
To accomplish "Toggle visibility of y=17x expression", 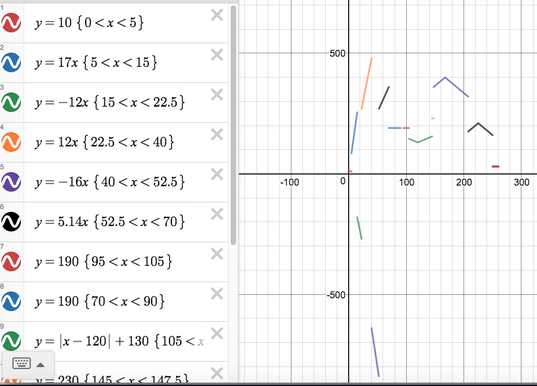I will pyautogui.click(x=11, y=62).
